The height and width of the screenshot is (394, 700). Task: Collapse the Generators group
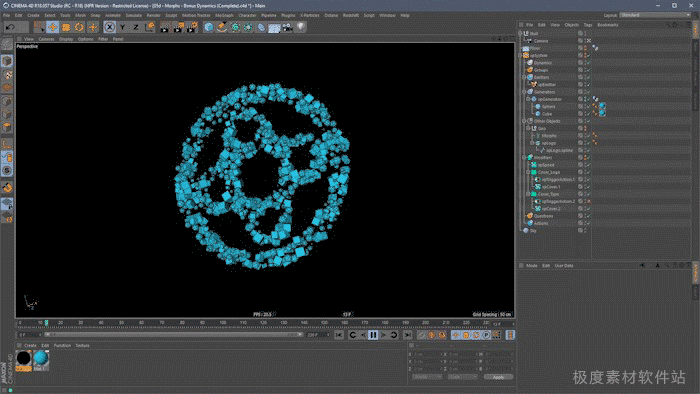click(x=524, y=92)
